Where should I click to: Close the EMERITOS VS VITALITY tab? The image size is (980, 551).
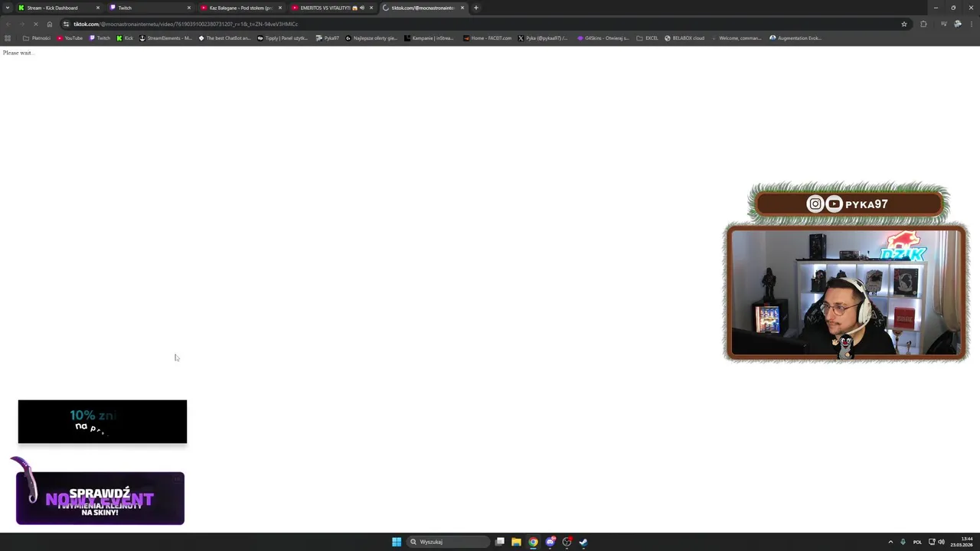371,8
